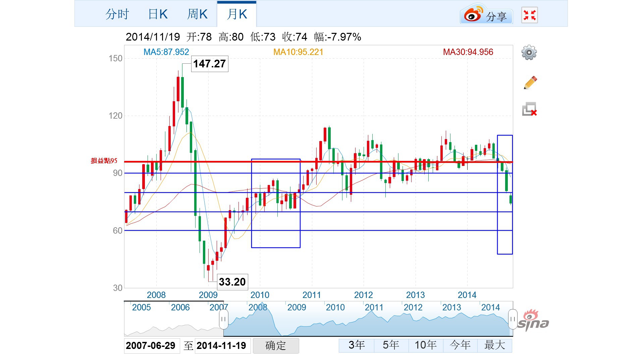The image size is (644, 362).
Task: Select the 月K tab
Action: [x=237, y=14]
